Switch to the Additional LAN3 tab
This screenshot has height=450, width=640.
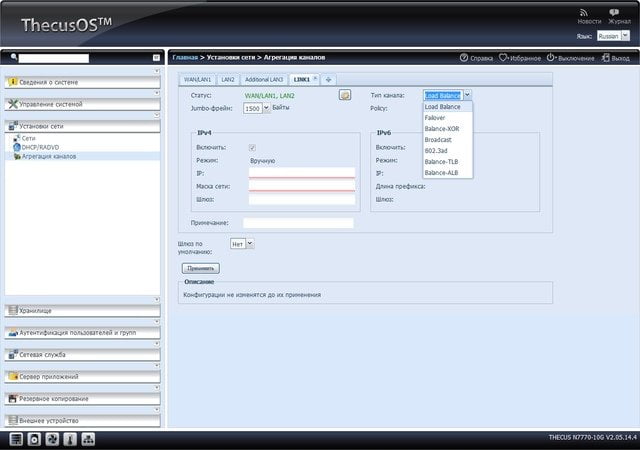pyautogui.click(x=264, y=80)
